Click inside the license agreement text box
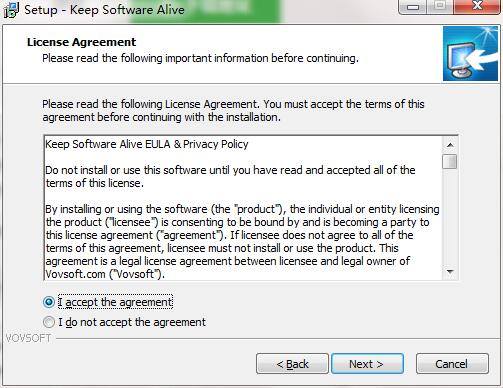Image resolution: width=503 pixels, height=388 pixels. pyautogui.click(x=243, y=208)
